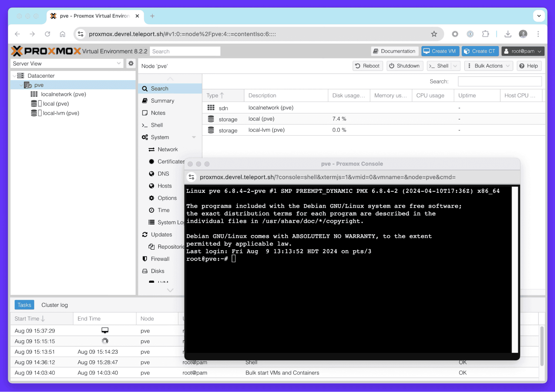Select localnetwork (pve) in tree

pos(63,94)
